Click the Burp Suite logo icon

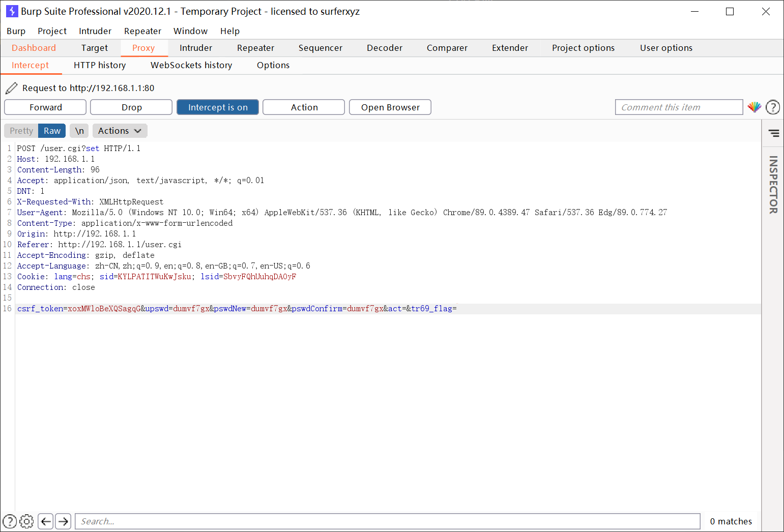[x=12, y=11]
